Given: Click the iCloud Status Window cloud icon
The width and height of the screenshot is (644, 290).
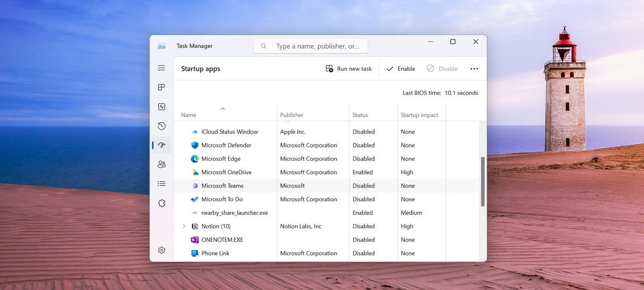Looking at the screenshot, I should tap(195, 132).
